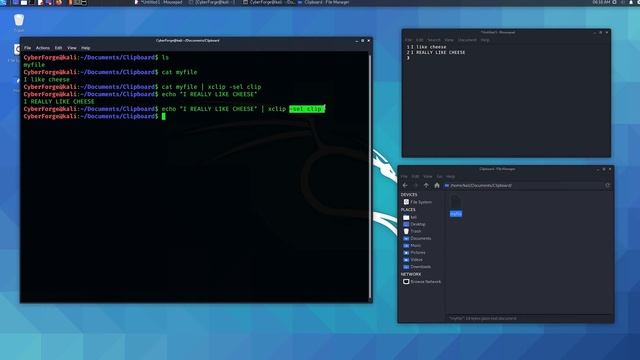Open the Mousepad View menu
The height and width of the screenshot is (360, 640).
[449, 40]
